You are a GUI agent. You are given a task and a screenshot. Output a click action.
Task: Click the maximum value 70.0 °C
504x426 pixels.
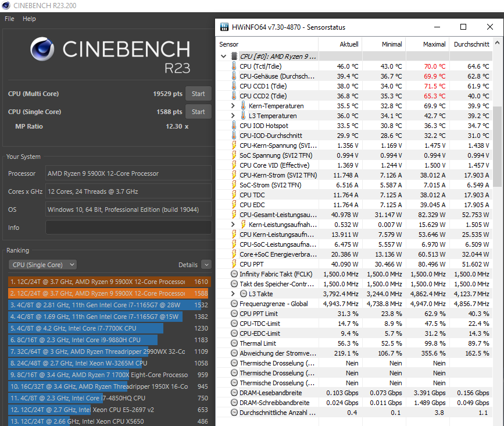(x=435, y=66)
